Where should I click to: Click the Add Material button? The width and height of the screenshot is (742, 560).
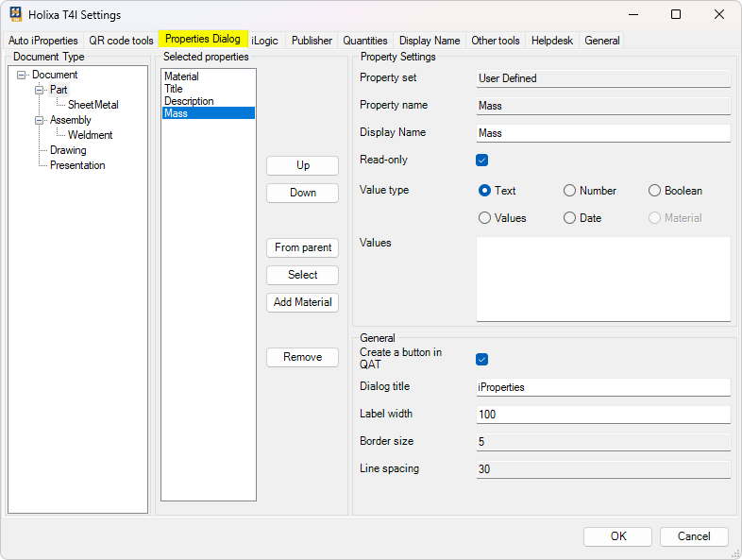pyautogui.click(x=302, y=302)
